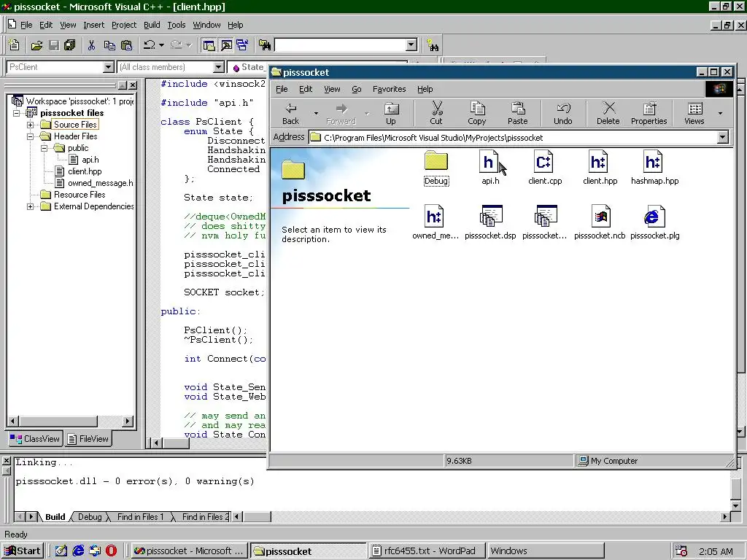The image size is (747, 560).
Task: Select Resource Files folder in tree
Action: click(79, 195)
